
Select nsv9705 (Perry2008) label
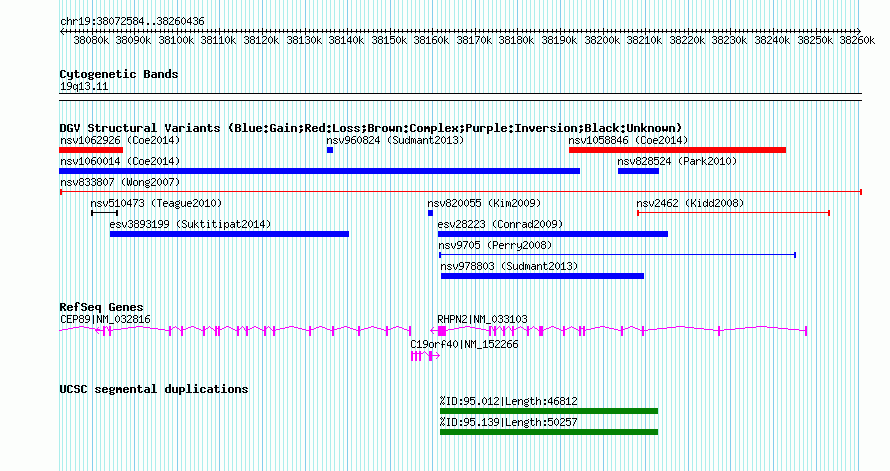495,245
